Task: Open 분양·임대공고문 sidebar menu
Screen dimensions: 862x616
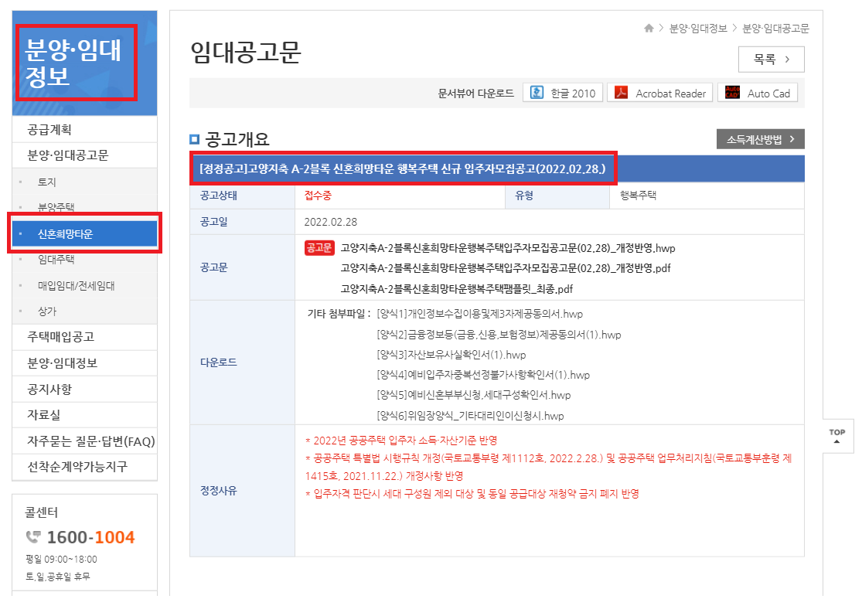Action: [x=85, y=155]
